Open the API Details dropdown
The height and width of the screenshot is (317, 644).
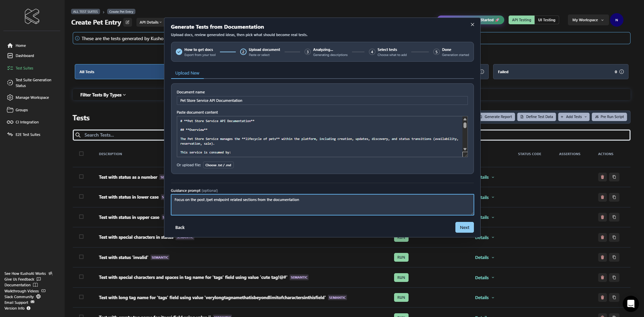pyautogui.click(x=150, y=22)
